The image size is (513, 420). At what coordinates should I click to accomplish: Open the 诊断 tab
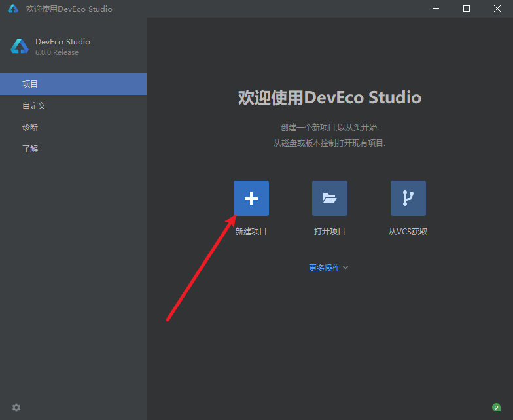tap(73, 127)
